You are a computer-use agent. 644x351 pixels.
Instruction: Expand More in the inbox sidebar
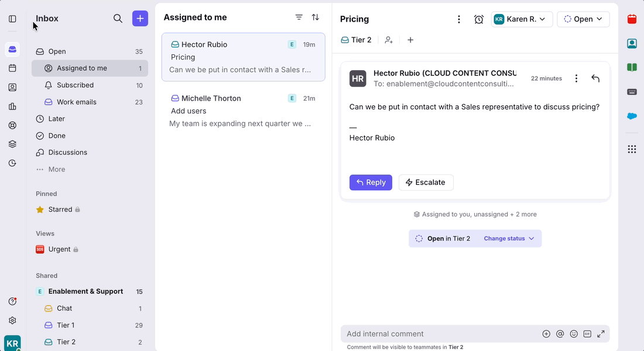(56, 169)
